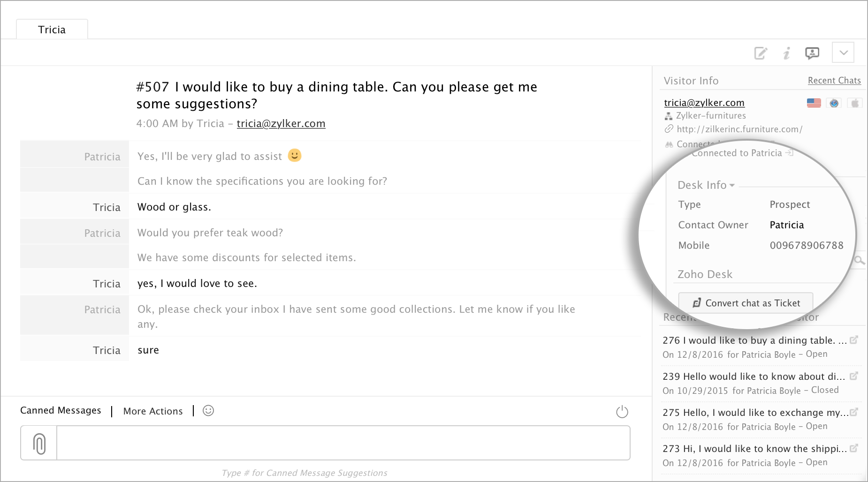Click the transfer arrow beside Connected to Patricia
The width and height of the screenshot is (868, 482).
tap(790, 153)
